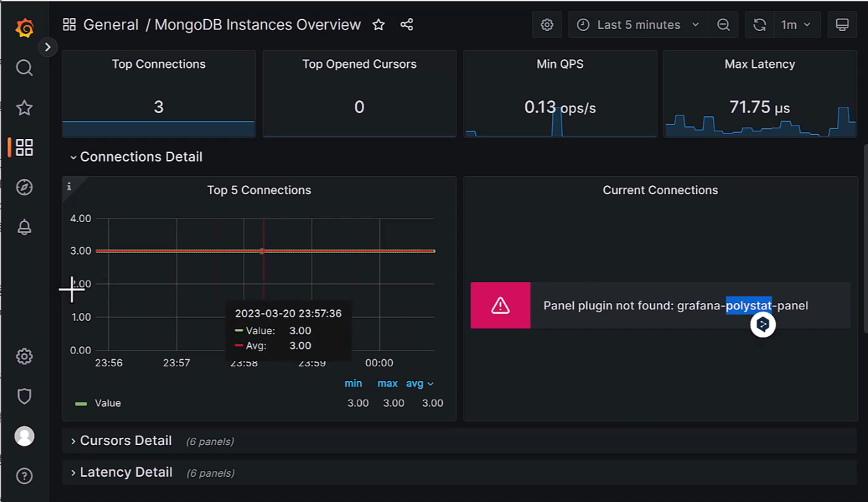The height and width of the screenshot is (502, 868).
Task: Toggle the Value series in the legend
Action: click(108, 403)
